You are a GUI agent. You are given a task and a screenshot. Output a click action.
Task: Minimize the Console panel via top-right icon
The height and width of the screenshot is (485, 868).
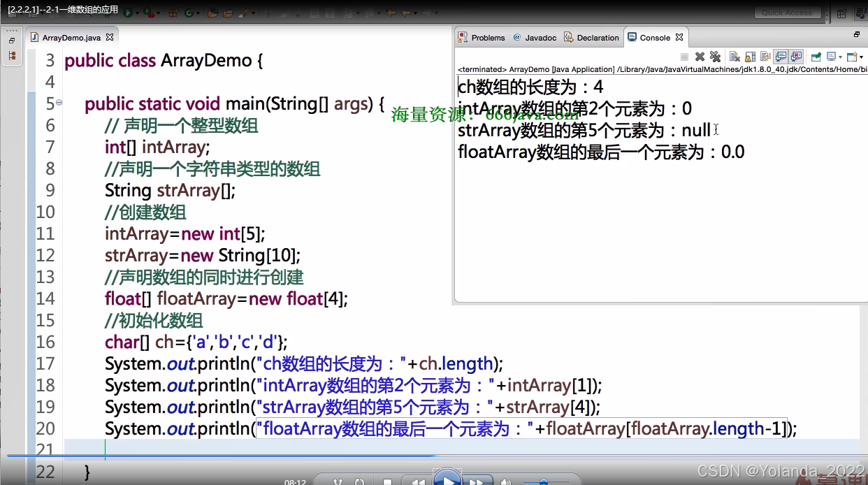[x=858, y=34]
